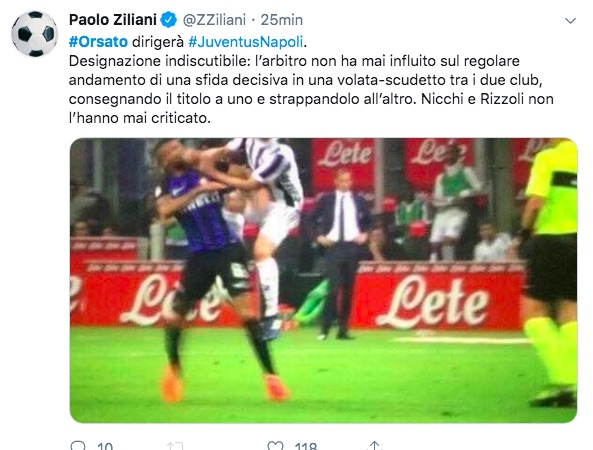Screen dimensions: 593x450
Task: Click the retweet arrows icon
Action: click(x=175, y=446)
